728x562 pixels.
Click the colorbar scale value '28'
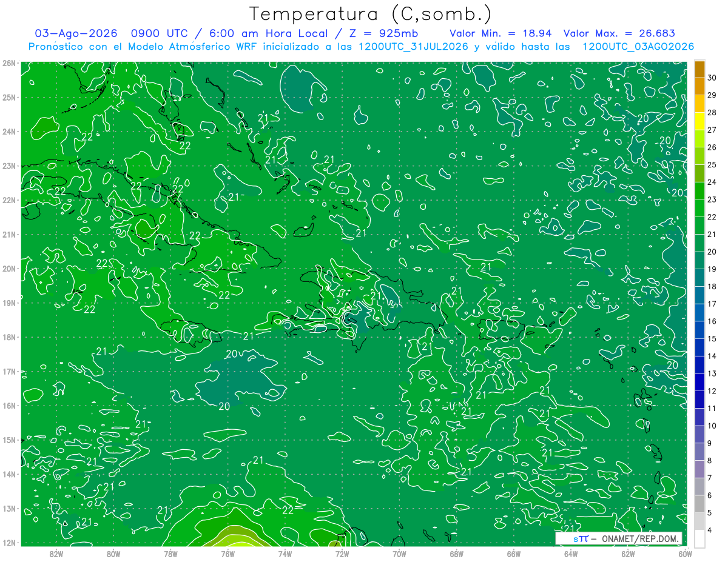712,113
